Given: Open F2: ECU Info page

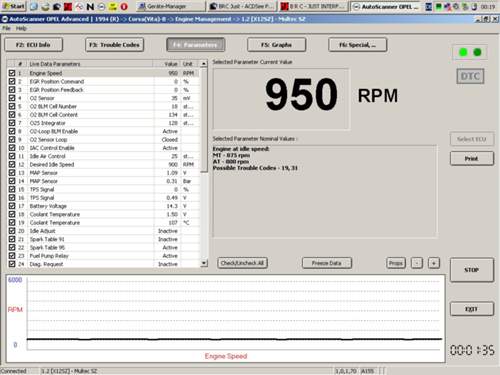Looking at the screenshot, I should [x=33, y=45].
